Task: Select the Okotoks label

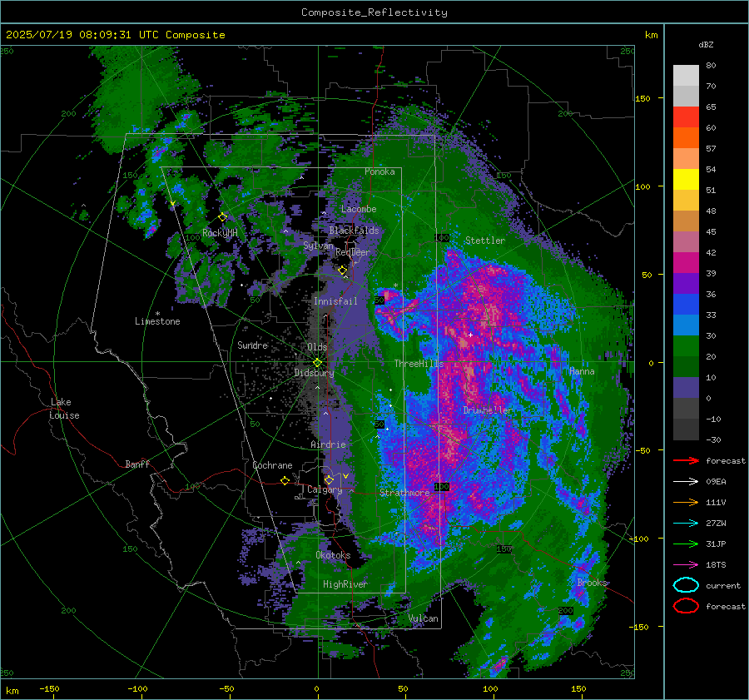Action: pos(333,555)
